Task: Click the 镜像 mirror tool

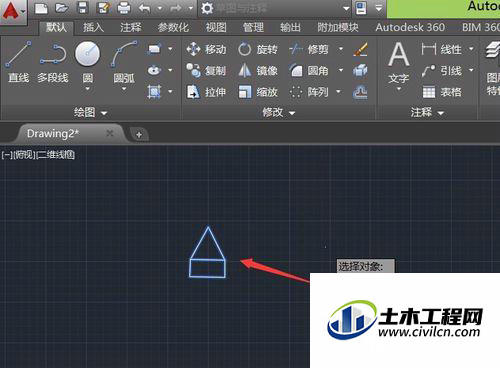Action: 258,70
